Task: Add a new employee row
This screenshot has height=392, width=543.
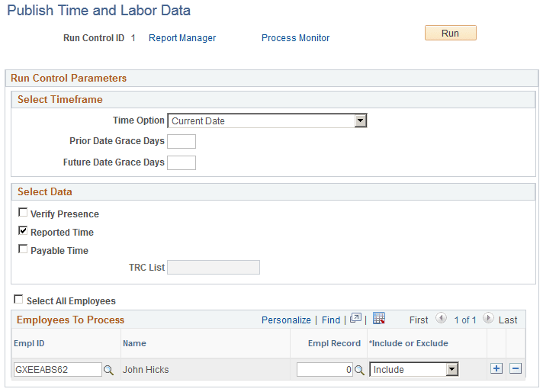Action: pos(496,368)
